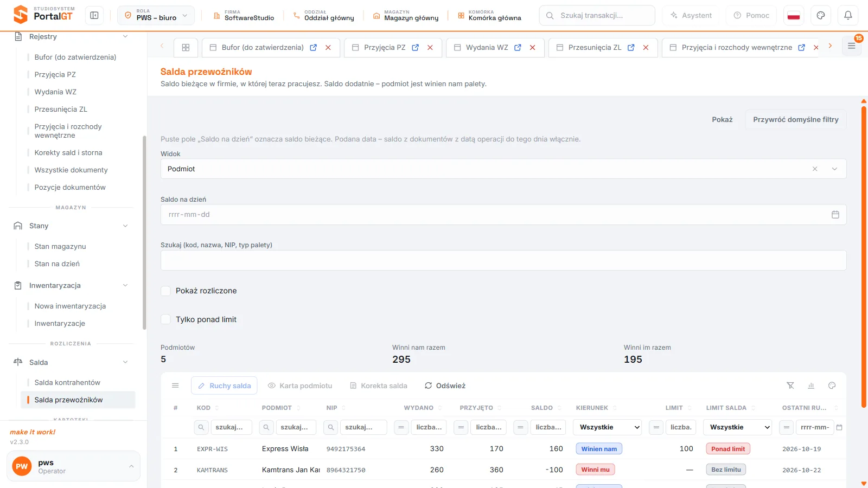Click Przywróć domyślne filtry
The height and width of the screenshot is (488, 868).
[x=796, y=120]
